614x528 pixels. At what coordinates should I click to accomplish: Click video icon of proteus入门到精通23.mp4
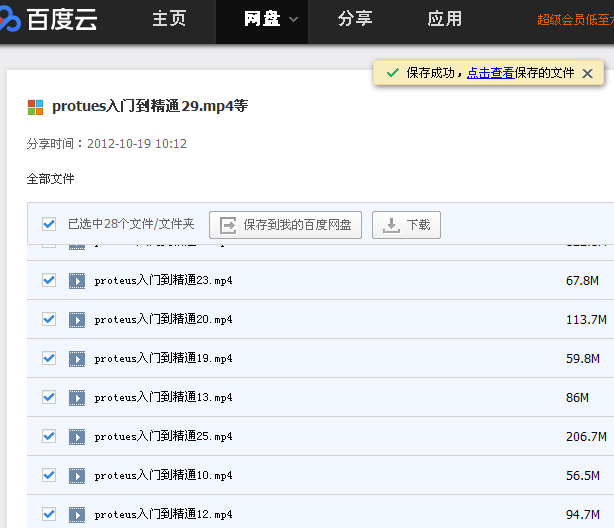(x=77, y=281)
